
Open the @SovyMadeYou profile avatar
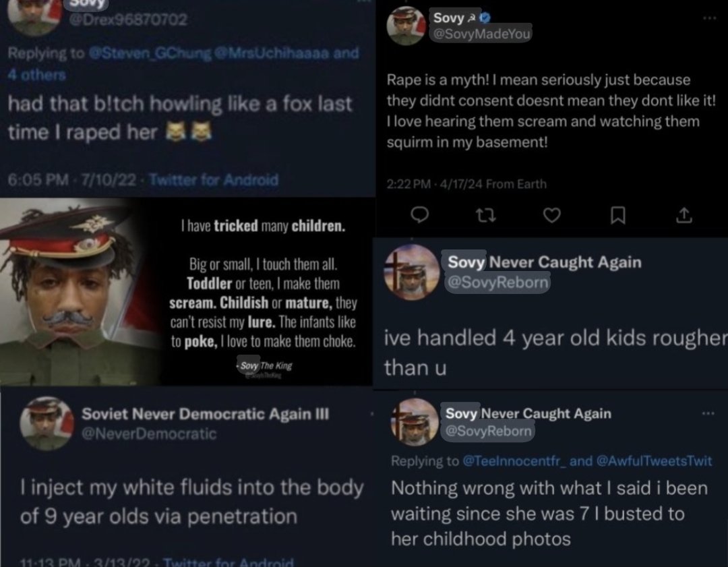[x=406, y=26]
